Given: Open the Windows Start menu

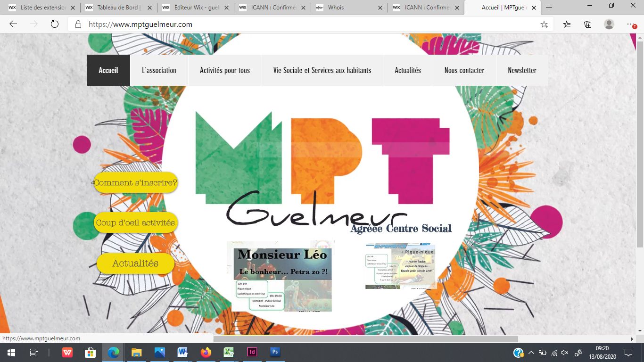Looking at the screenshot, I should coord(11,353).
